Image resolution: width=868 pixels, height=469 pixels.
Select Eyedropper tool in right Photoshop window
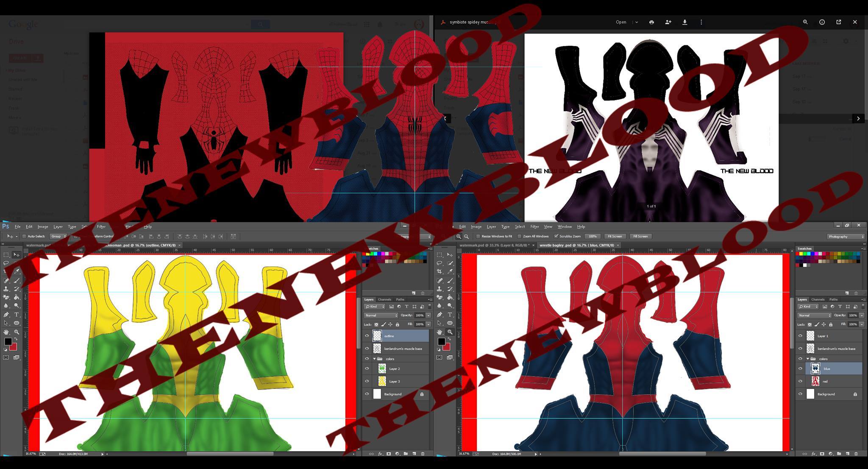click(450, 271)
